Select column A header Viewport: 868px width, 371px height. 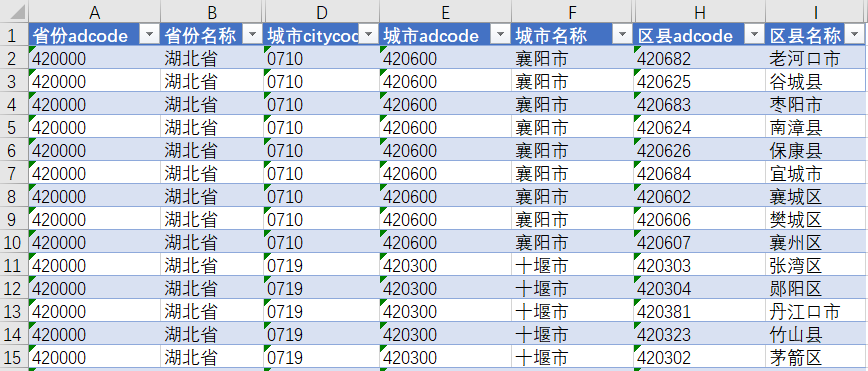pyautogui.click(x=95, y=12)
